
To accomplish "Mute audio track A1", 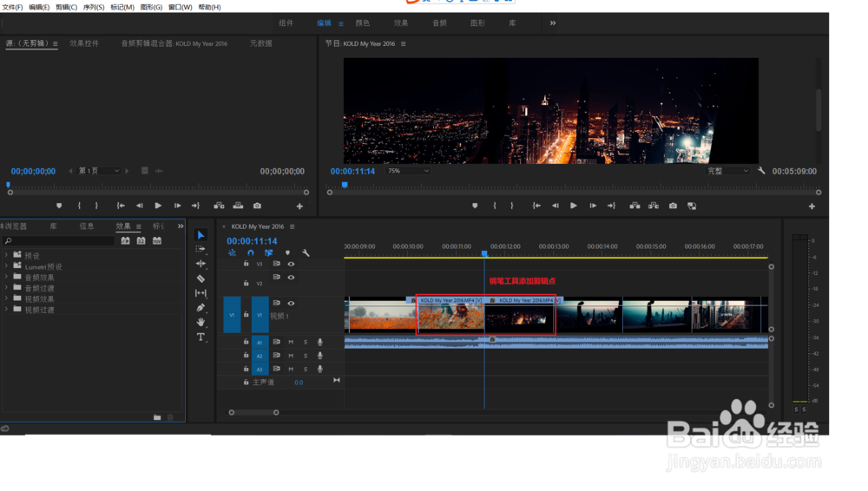I will coord(291,343).
